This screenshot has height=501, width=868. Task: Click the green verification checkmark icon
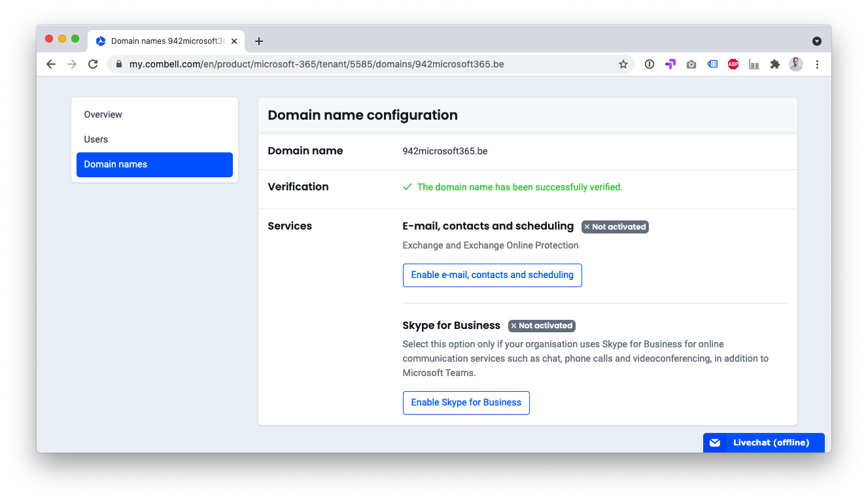tap(408, 187)
